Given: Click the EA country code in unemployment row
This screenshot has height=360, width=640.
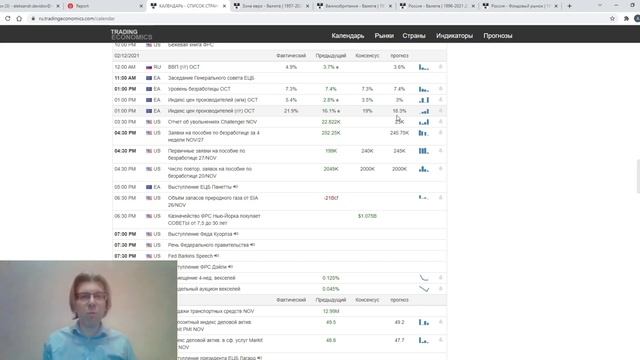Looking at the screenshot, I should click(x=157, y=89).
